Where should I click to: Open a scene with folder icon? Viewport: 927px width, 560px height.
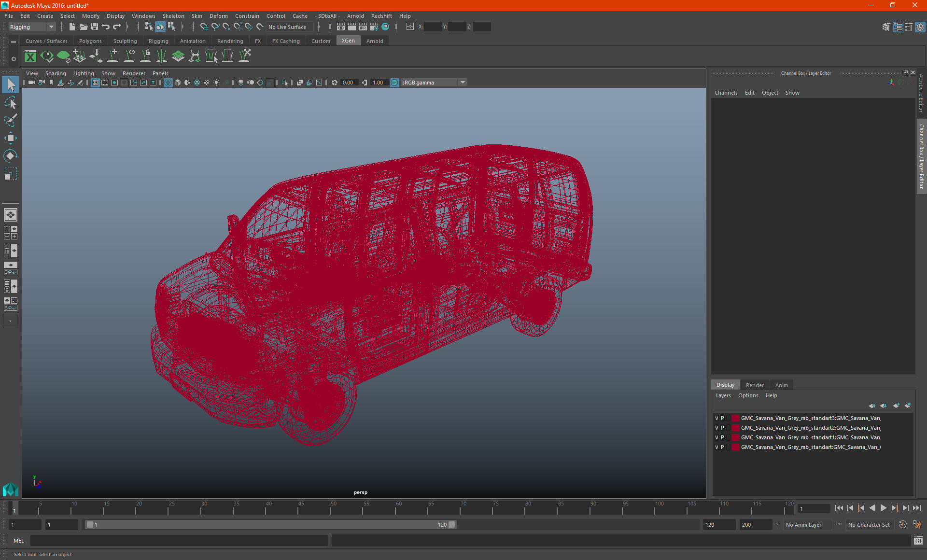click(x=83, y=27)
